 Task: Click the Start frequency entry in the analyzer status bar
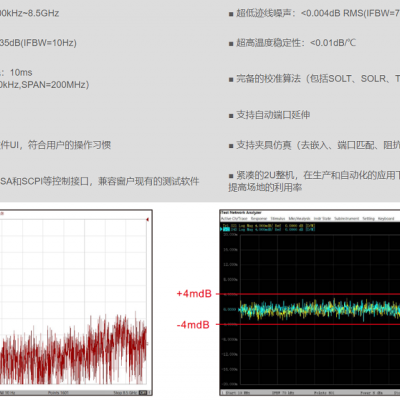click(x=238, y=393)
